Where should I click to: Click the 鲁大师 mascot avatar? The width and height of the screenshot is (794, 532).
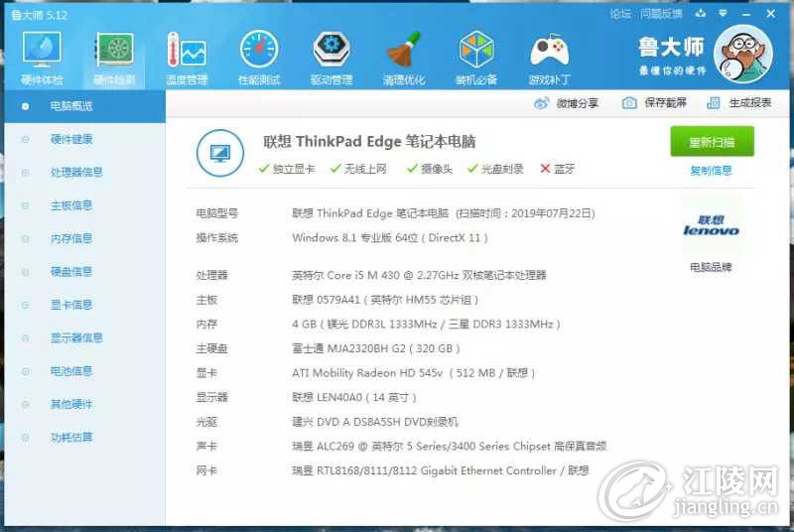(743, 54)
